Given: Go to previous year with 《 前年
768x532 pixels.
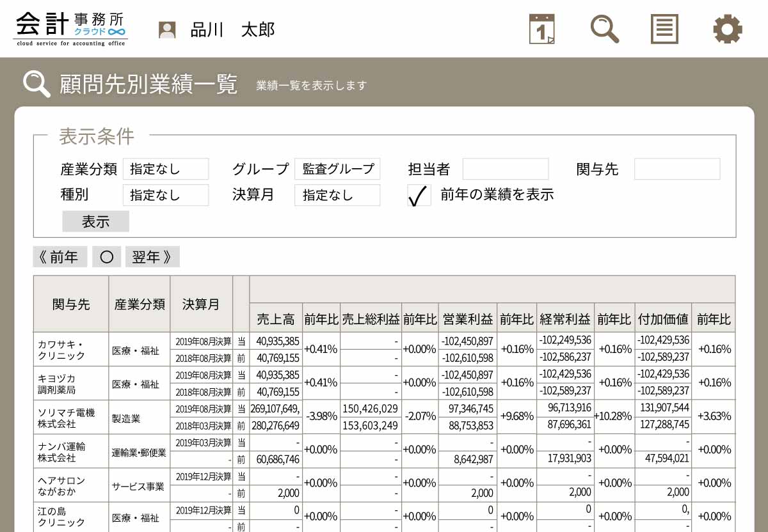Looking at the screenshot, I should (60, 257).
